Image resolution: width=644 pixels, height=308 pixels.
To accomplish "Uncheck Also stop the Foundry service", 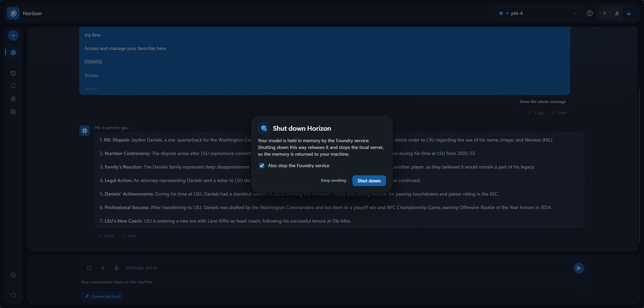I will [262, 166].
